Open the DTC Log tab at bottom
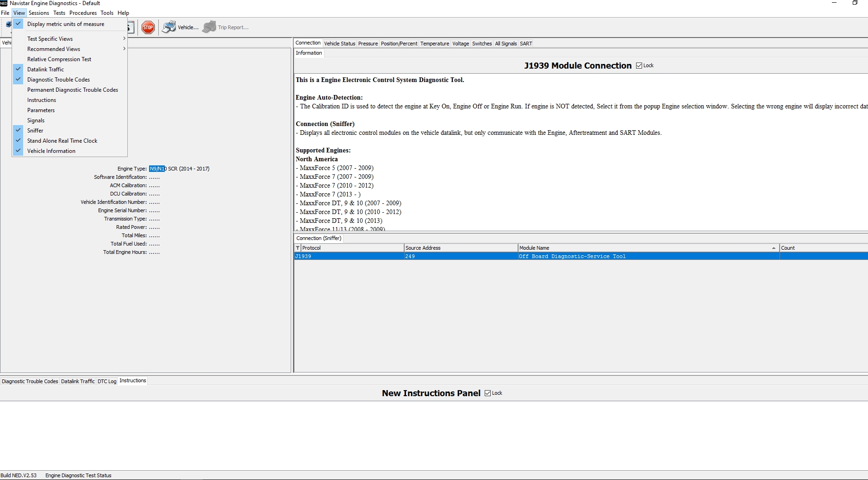The width and height of the screenshot is (868, 480). tap(107, 381)
